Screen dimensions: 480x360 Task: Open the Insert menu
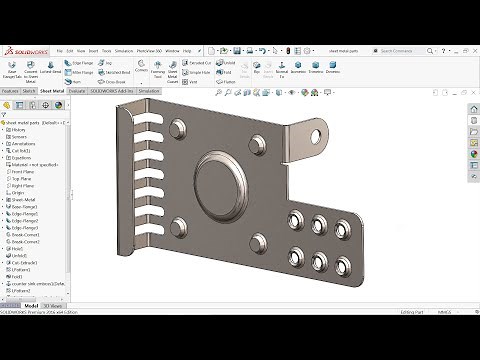[93, 51]
